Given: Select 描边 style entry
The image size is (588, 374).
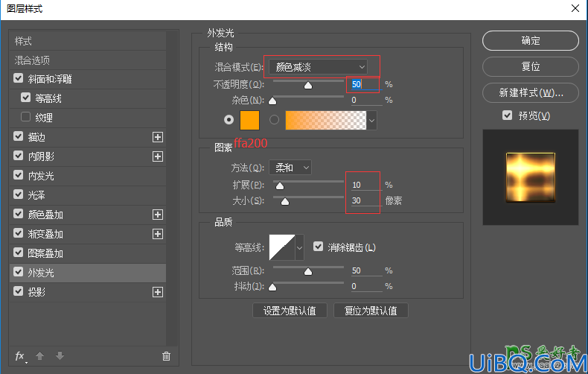Looking at the screenshot, I should pos(36,137).
